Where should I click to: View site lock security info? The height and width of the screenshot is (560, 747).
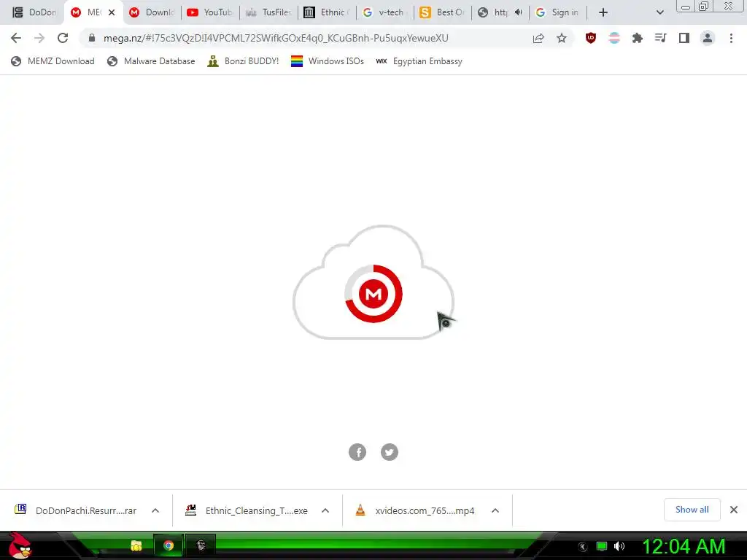(92, 38)
